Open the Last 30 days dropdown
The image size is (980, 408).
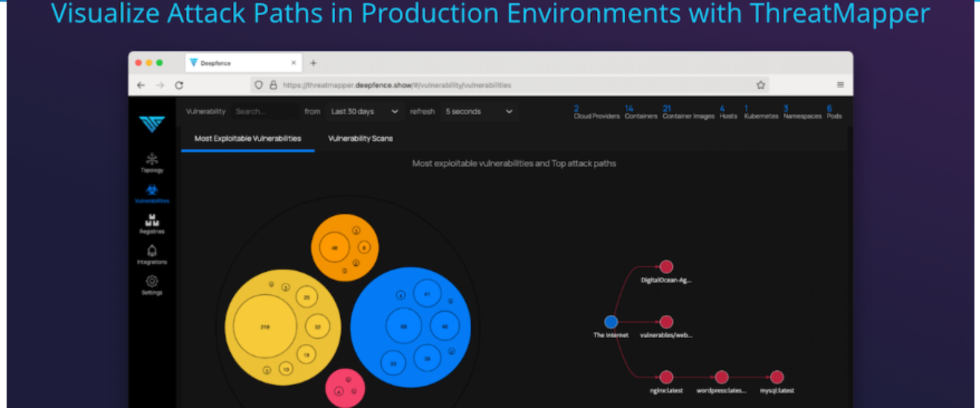(364, 112)
